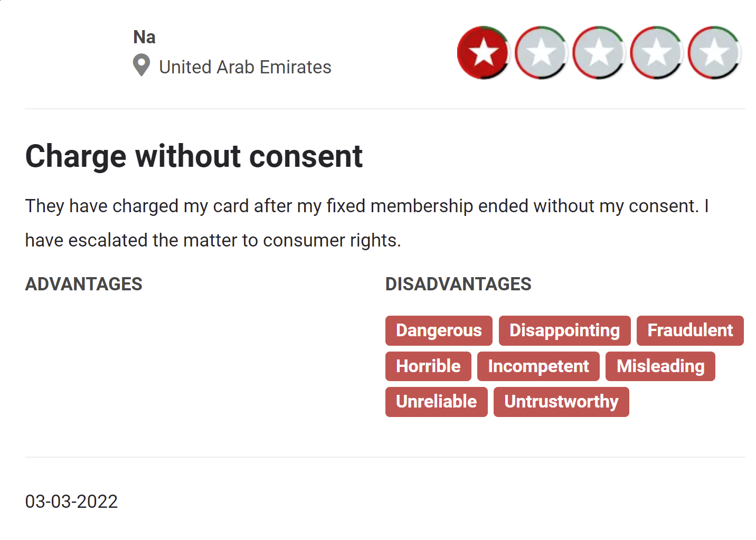Click the second rating star
Screen dimensions: 756x540
[541, 53]
